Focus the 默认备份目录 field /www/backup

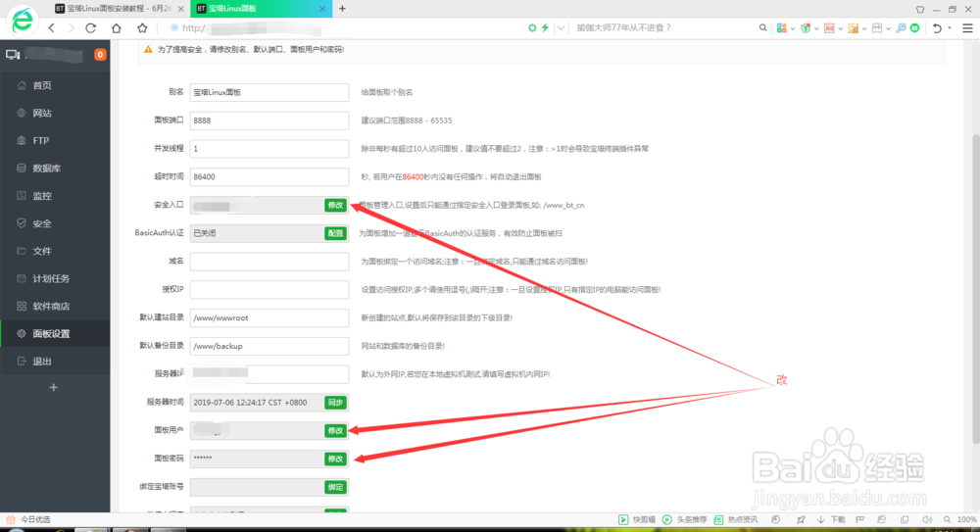(x=269, y=346)
